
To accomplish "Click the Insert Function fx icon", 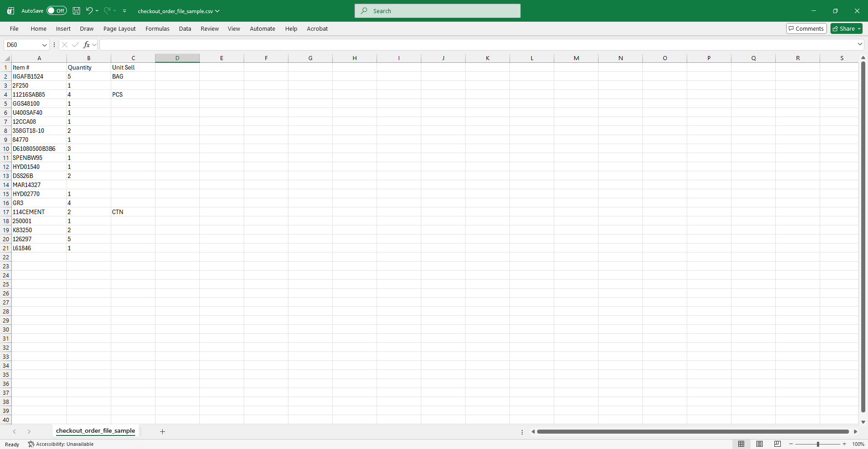I will [x=86, y=45].
